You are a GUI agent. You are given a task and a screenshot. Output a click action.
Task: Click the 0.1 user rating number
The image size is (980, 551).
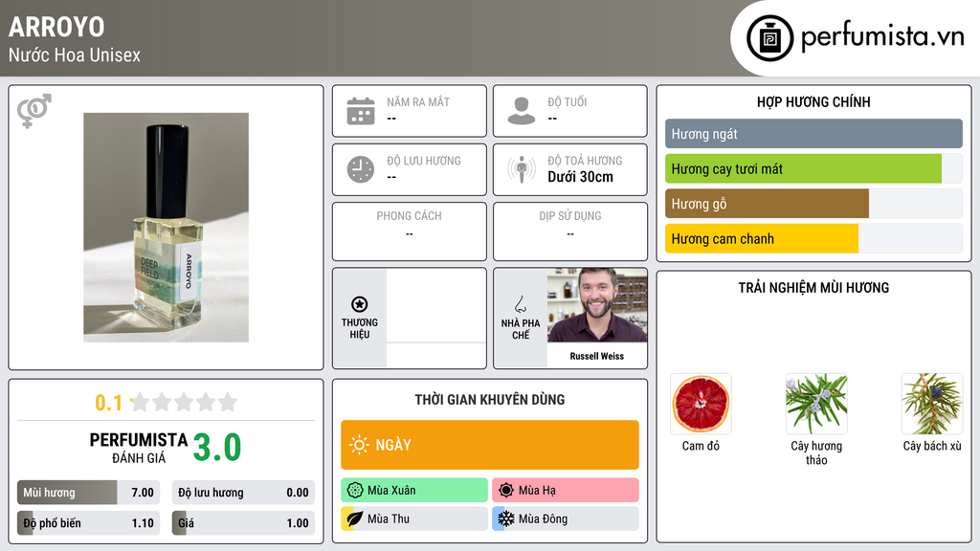point(109,403)
